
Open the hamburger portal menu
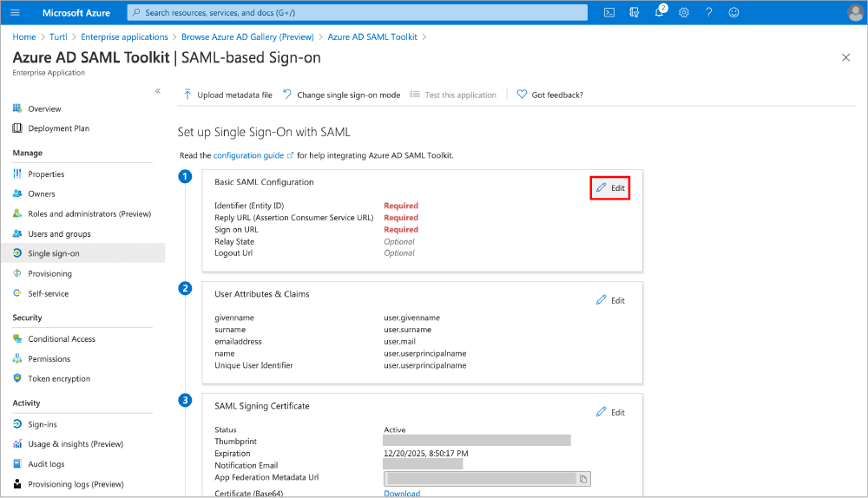(17, 12)
